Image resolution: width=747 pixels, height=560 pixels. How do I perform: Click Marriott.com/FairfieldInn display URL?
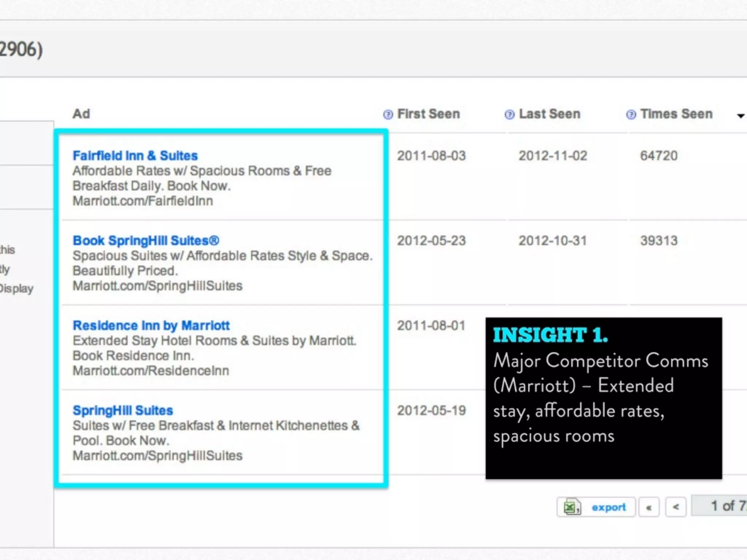tap(143, 201)
